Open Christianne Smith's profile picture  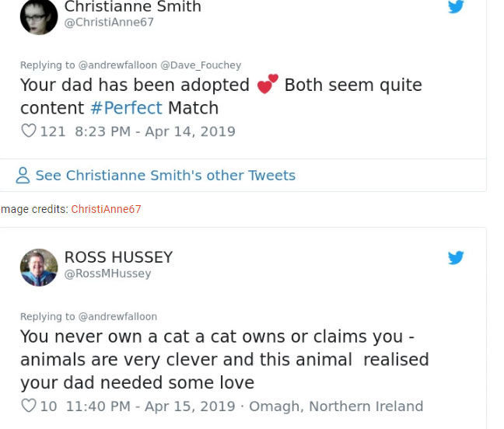(38, 16)
